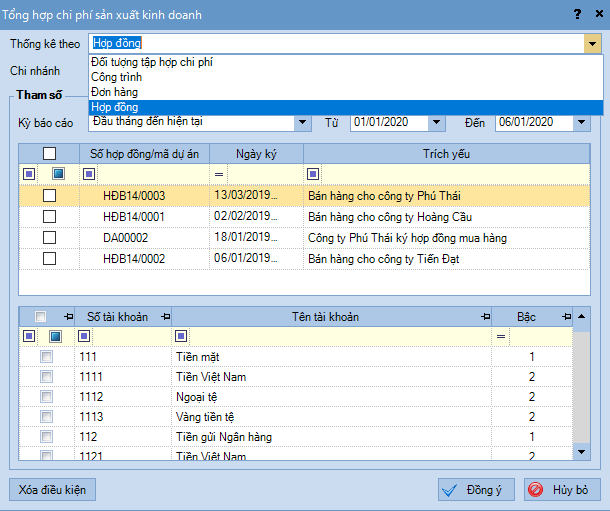The width and height of the screenshot is (610, 511).
Task: Click filter icon under Số hợp đồng/mã dự án
Action: coord(89,174)
